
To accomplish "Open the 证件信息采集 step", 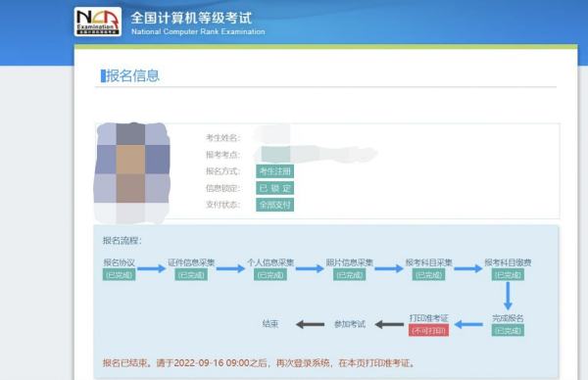I will [191, 262].
